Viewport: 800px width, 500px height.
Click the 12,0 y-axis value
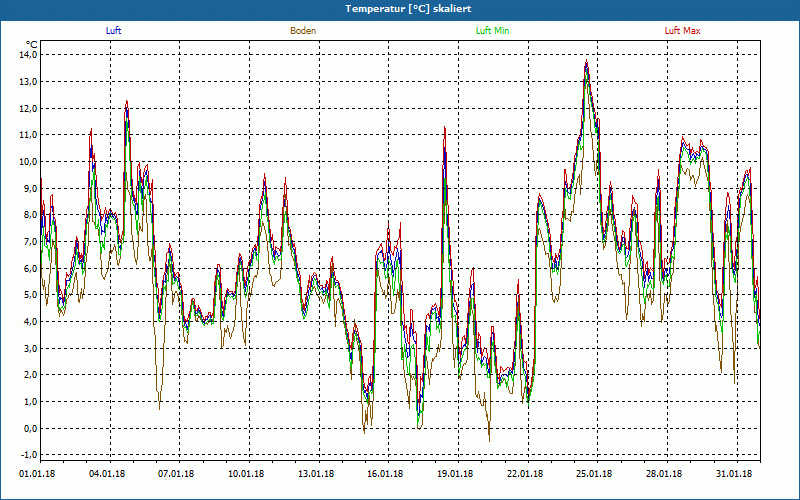point(28,108)
